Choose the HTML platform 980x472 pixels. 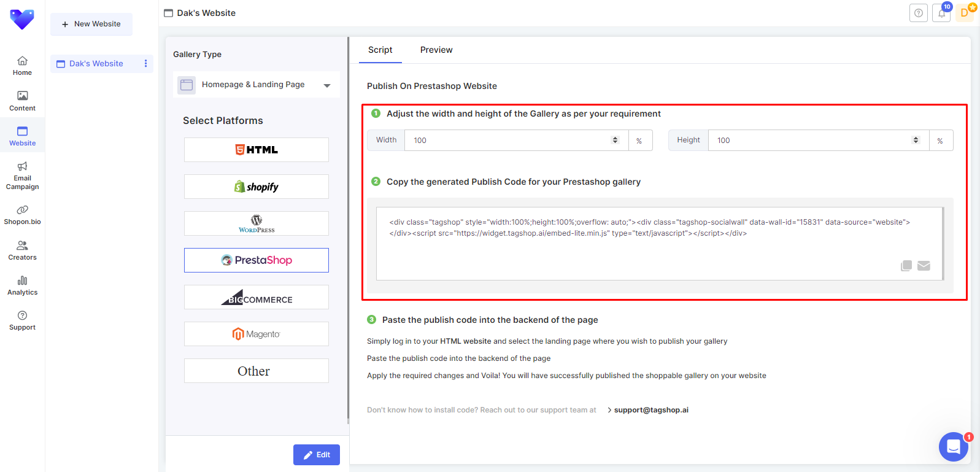pyautogui.click(x=257, y=150)
